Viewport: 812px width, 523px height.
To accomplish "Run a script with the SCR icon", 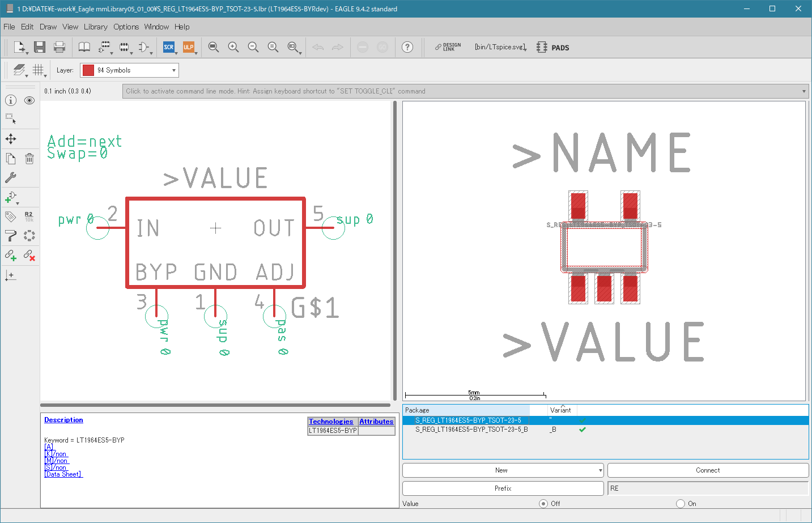I will [169, 47].
